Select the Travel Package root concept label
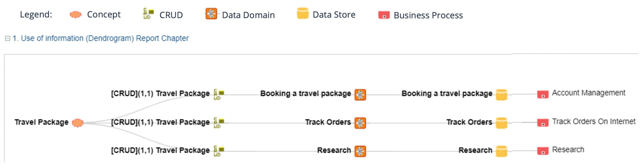The image size is (644, 168). coord(42,122)
